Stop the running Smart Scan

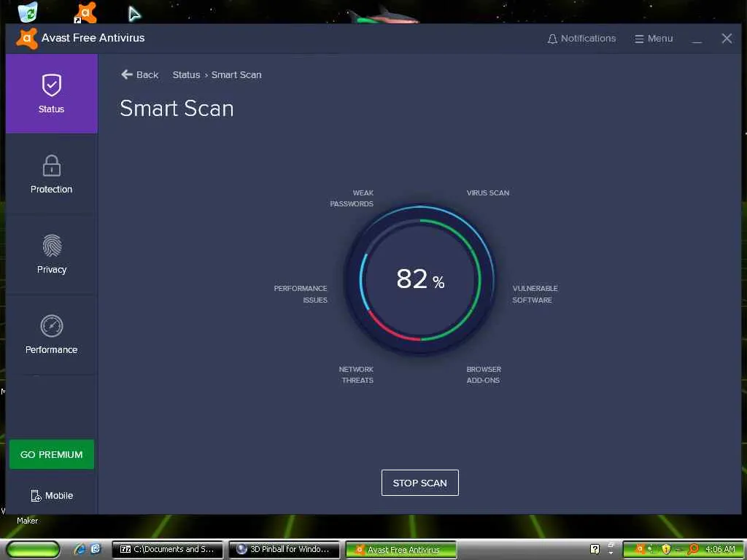point(419,483)
